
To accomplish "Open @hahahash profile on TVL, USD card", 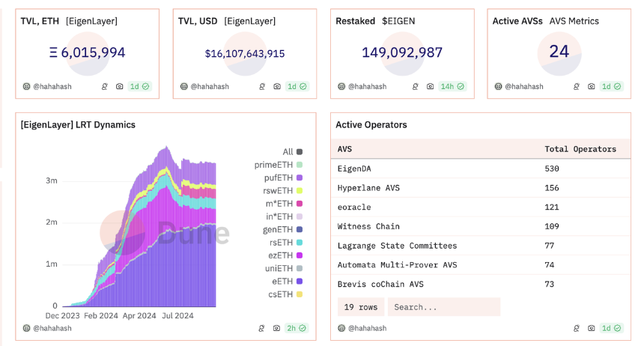I will [x=210, y=86].
